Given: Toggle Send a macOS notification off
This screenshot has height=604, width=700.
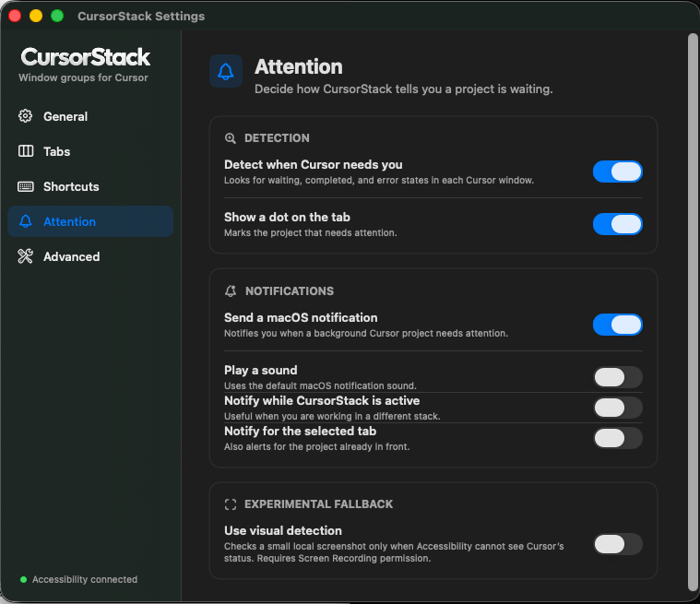Looking at the screenshot, I should click(617, 325).
